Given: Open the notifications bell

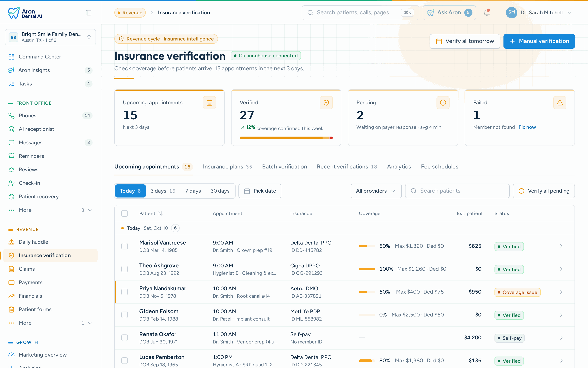Looking at the screenshot, I should point(487,12).
